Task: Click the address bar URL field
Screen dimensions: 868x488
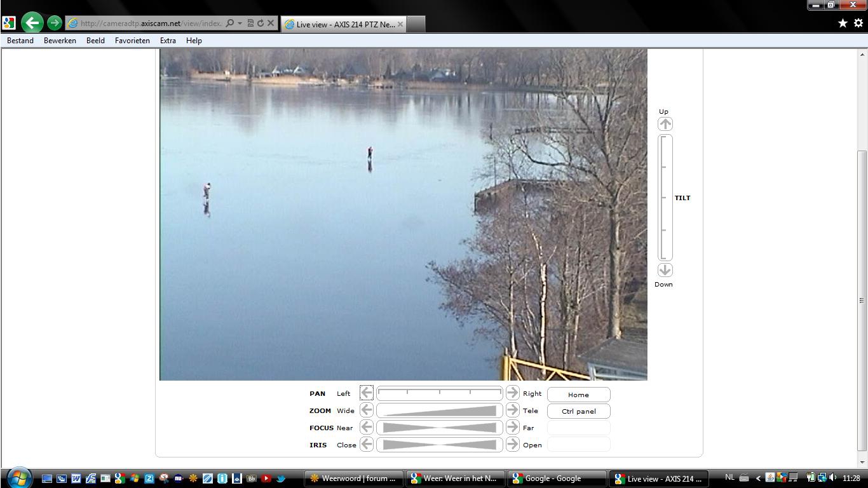Action: coord(151,24)
